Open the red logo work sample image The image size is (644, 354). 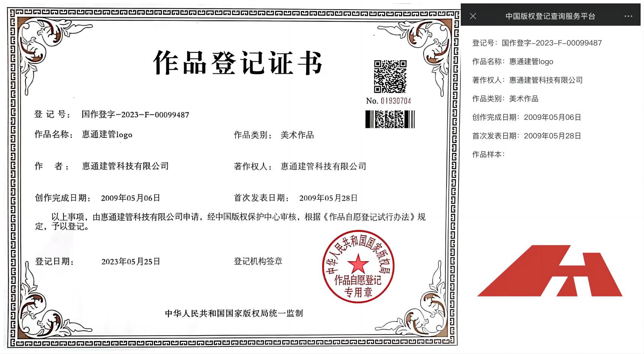point(550,271)
